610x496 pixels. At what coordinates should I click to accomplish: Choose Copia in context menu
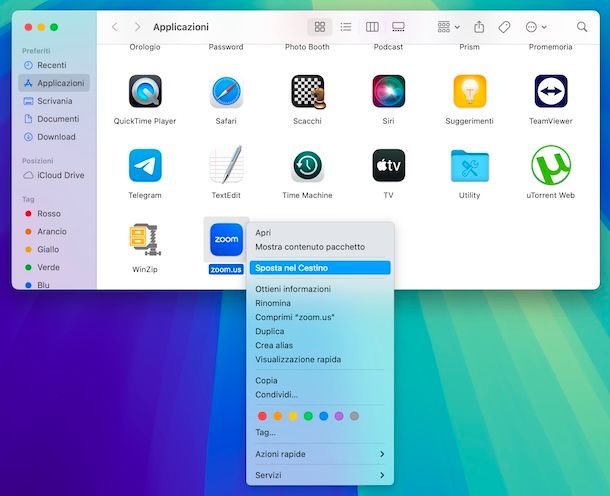(320, 380)
